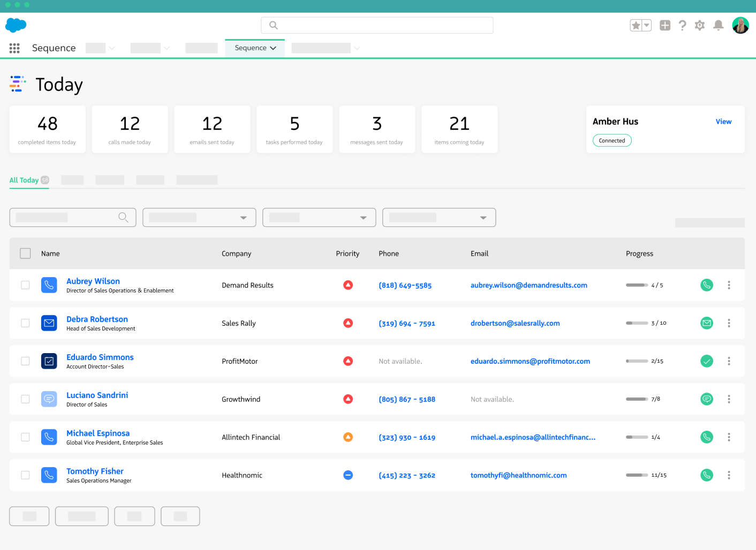The image size is (756, 550).
Task: Expand the Sequence tab dropdown chevron
Action: (273, 48)
